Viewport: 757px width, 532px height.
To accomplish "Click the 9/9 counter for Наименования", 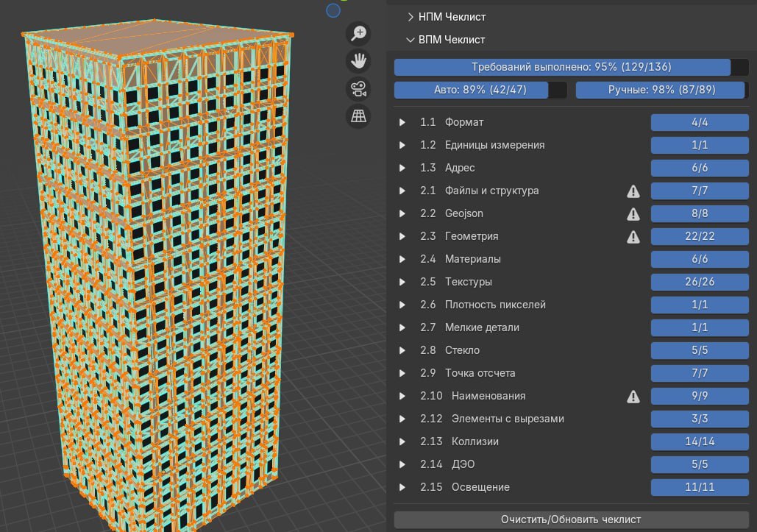I will tap(700, 396).
